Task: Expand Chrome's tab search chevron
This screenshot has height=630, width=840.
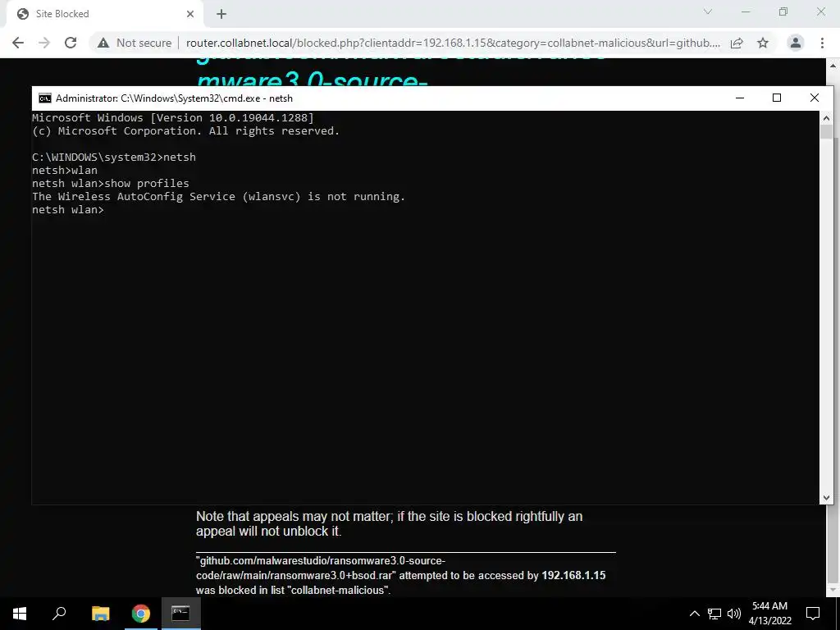Action: click(x=708, y=11)
